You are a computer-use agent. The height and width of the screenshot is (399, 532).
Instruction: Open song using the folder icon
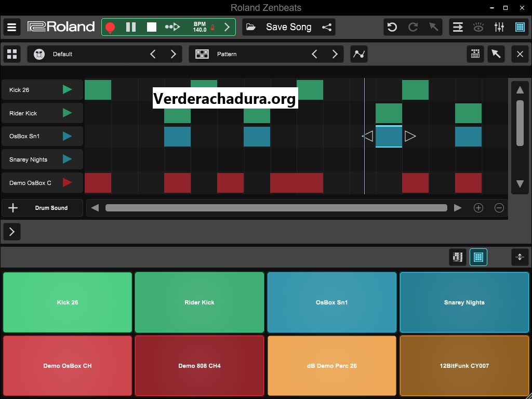[x=251, y=27]
